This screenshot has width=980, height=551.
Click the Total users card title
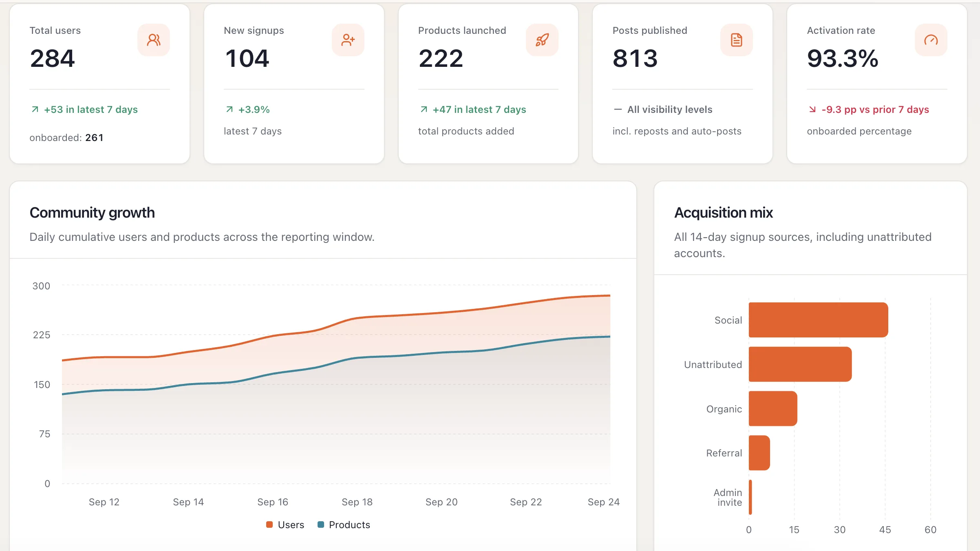point(55,31)
